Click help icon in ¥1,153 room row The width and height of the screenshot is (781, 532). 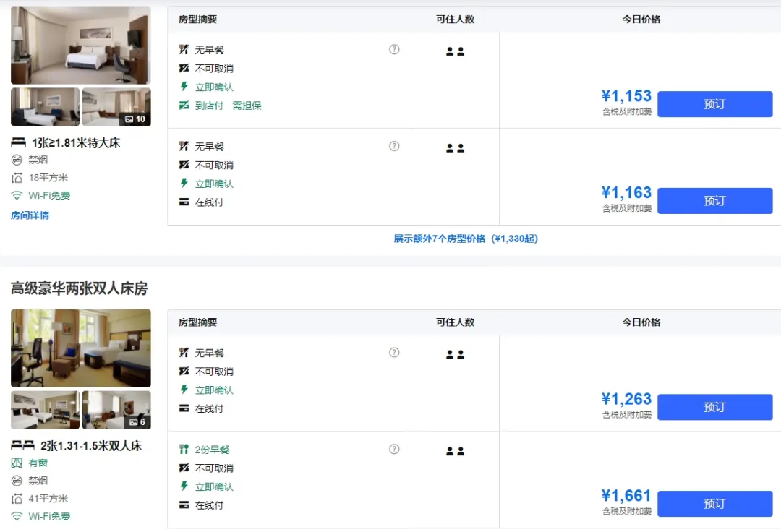point(394,49)
